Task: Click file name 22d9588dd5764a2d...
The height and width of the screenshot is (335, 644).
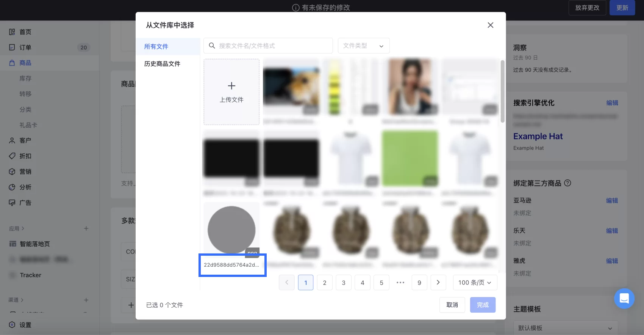Action: point(231,265)
